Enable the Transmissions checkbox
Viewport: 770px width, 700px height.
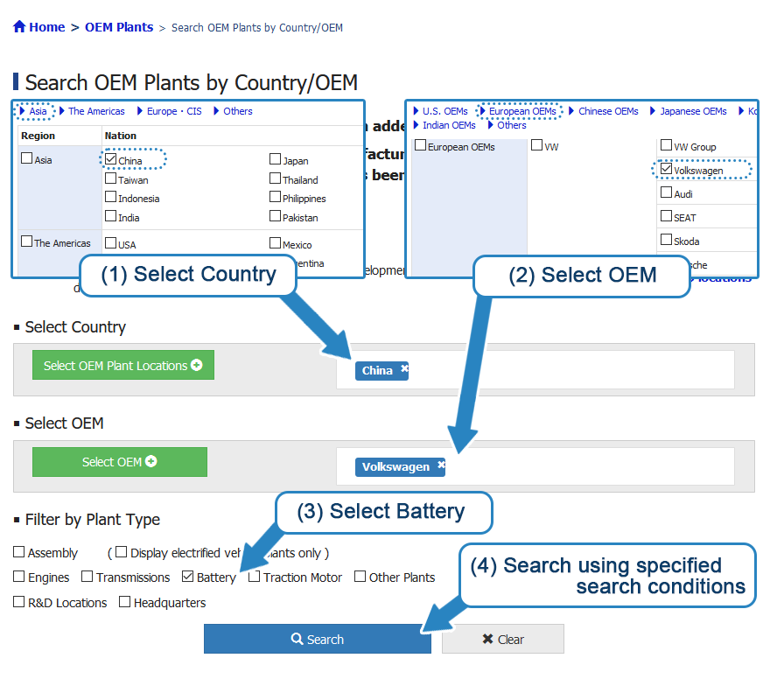tap(87, 577)
